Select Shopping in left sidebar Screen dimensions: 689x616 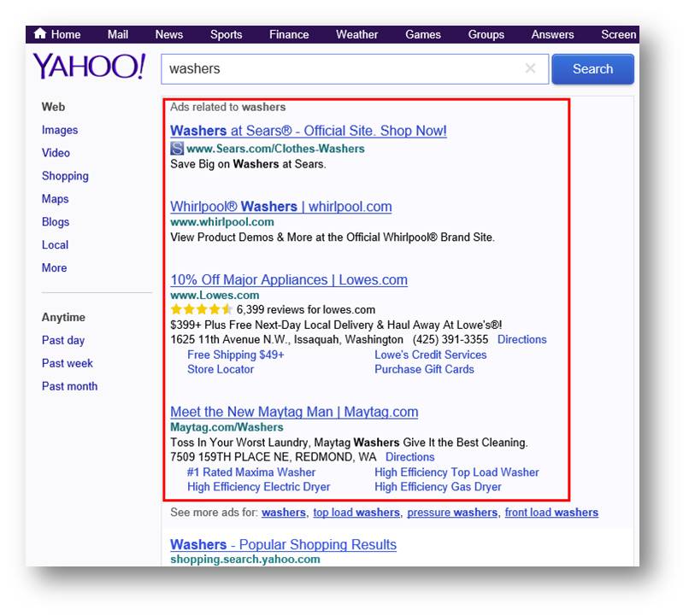coord(65,176)
